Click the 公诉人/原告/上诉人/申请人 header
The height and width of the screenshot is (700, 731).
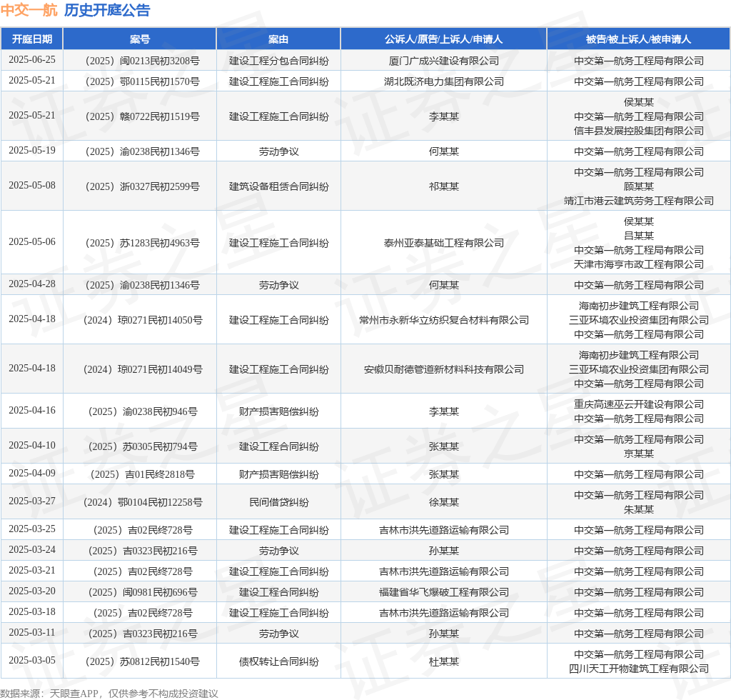[x=443, y=39]
